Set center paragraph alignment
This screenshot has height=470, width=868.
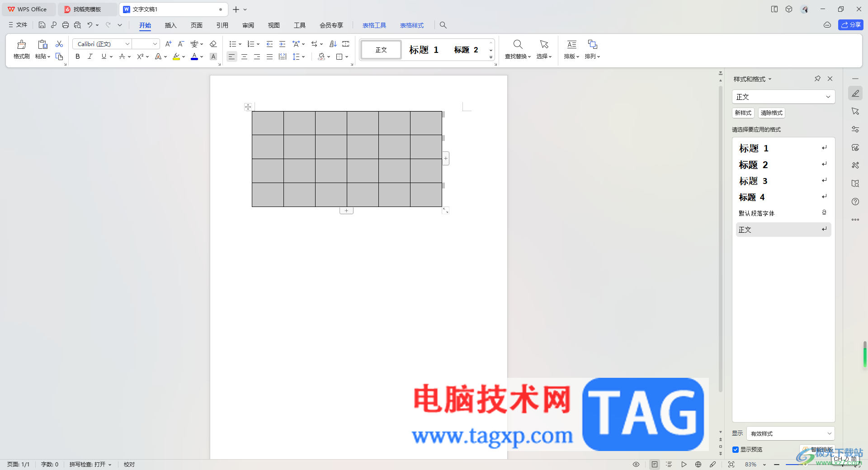[244, 56]
